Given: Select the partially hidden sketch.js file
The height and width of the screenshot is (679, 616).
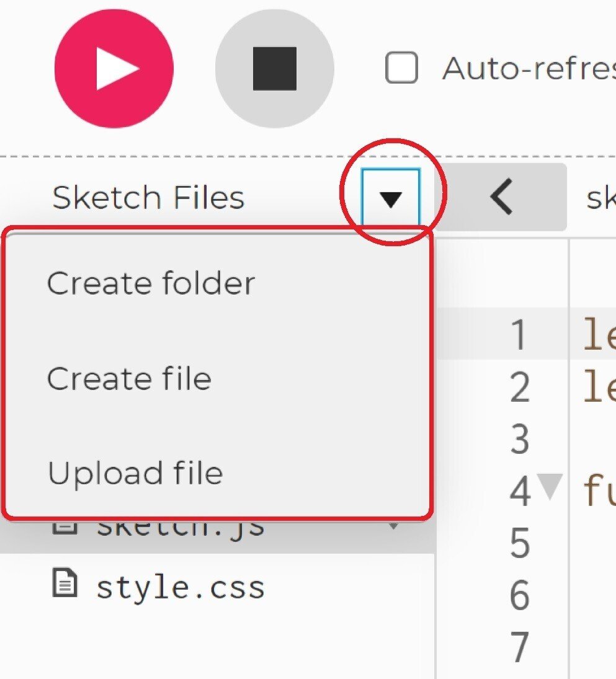Looking at the screenshot, I should (x=180, y=530).
